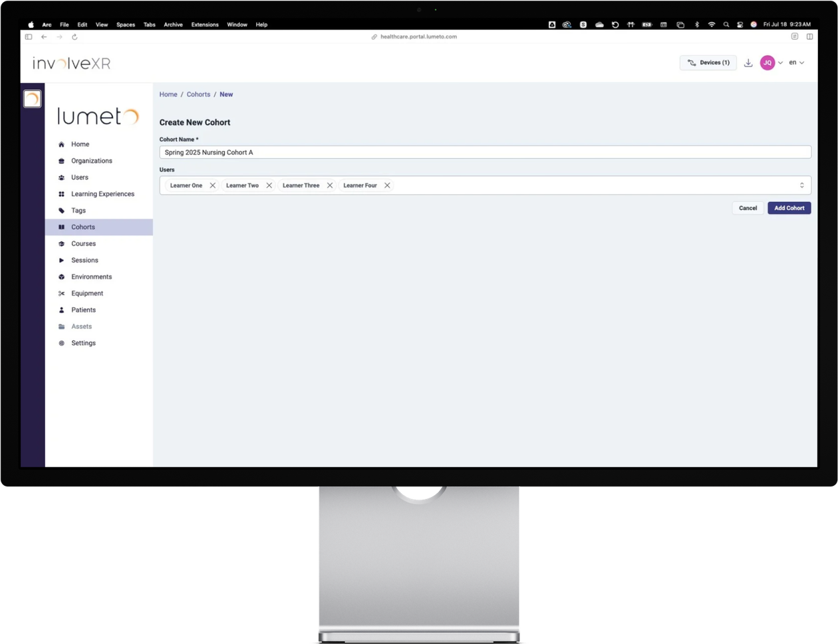Open the File menu in menu bar
The image size is (838, 644).
pos(65,25)
